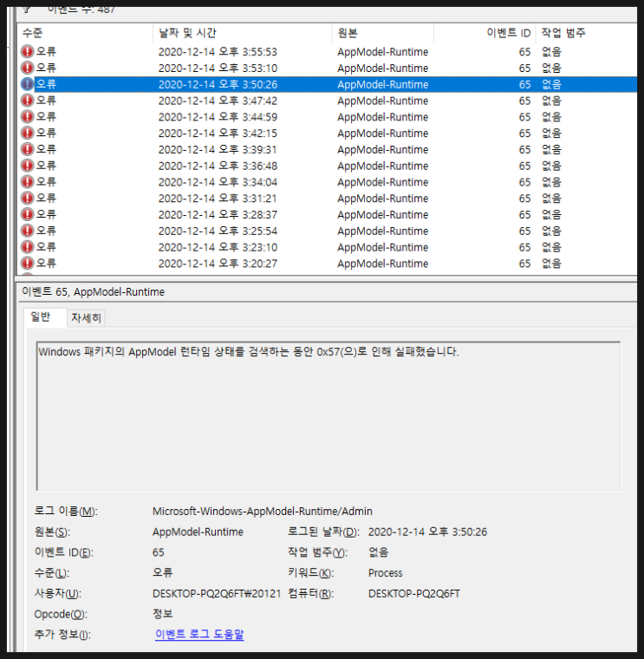Click the 키워드 value Process

pos(385,573)
